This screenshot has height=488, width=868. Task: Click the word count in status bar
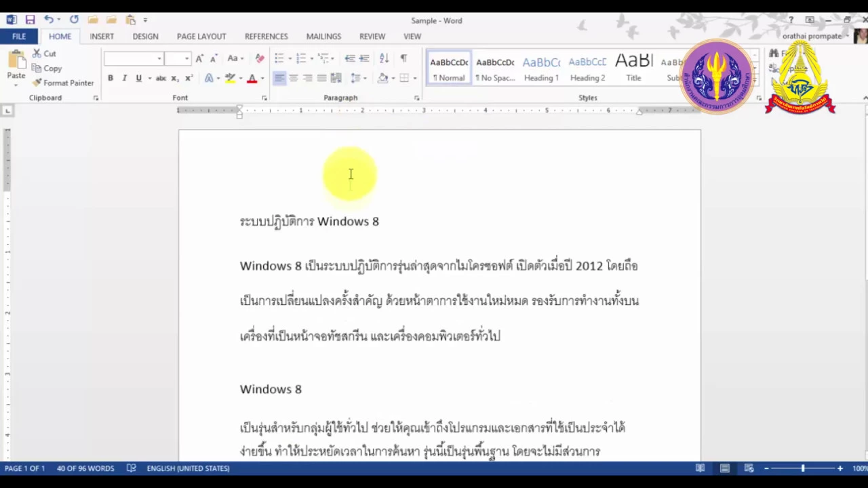tap(85, 468)
